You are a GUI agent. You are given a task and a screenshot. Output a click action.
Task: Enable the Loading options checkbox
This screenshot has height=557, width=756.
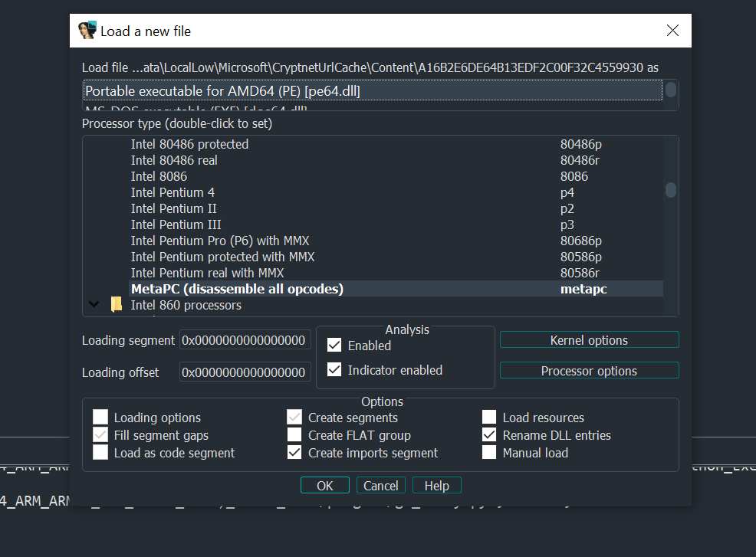(x=100, y=418)
